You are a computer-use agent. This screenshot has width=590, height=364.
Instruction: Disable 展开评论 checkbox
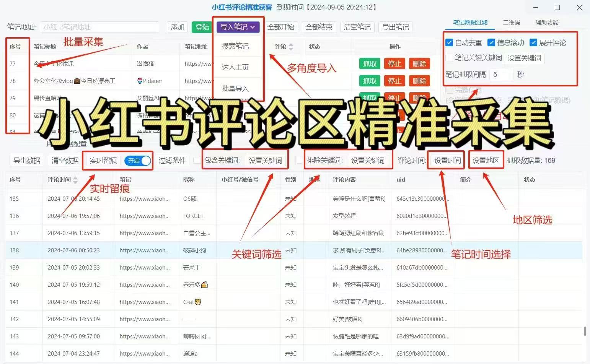coord(533,43)
